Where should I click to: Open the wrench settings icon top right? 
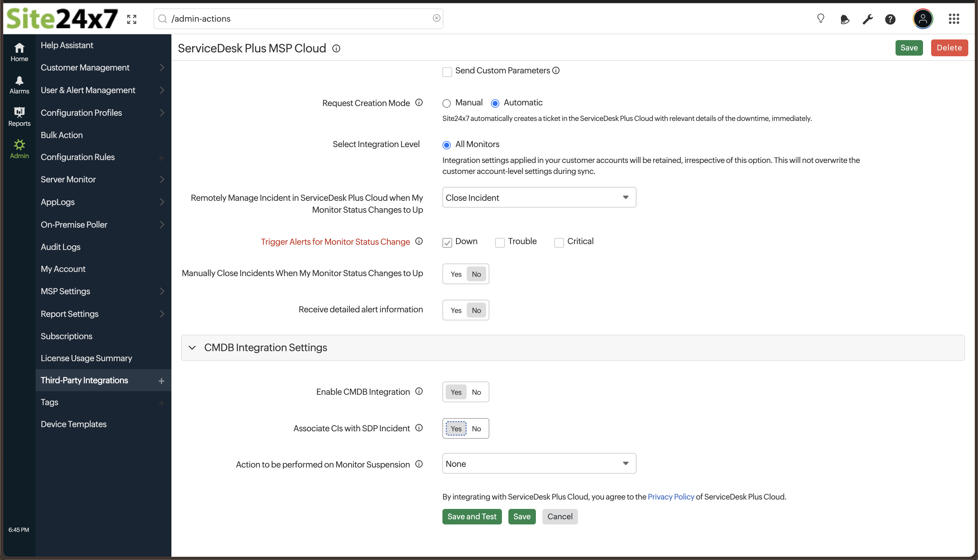point(868,18)
